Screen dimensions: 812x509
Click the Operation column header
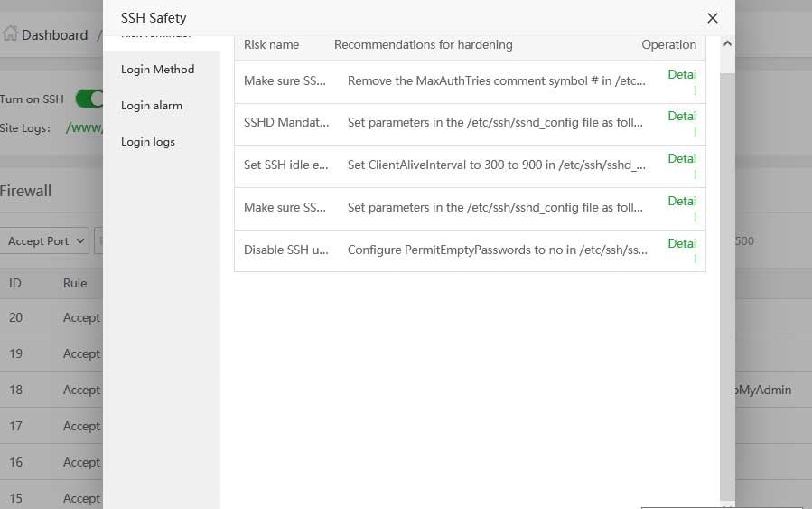(x=668, y=44)
